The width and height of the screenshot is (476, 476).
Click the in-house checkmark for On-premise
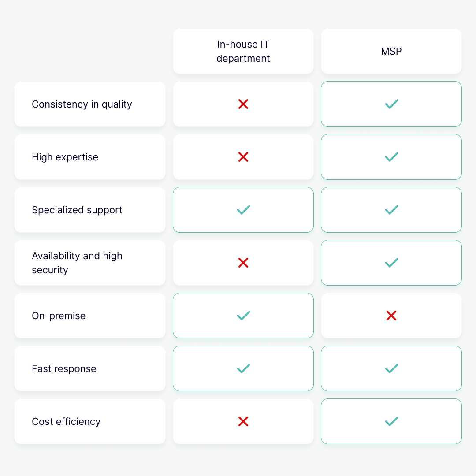tap(243, 316)
